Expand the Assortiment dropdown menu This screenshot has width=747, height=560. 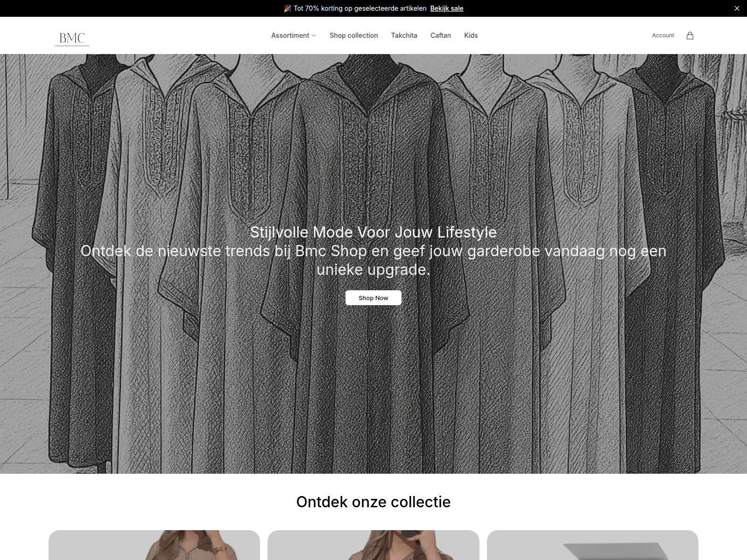pyautogui.click(x=294, y=35)
